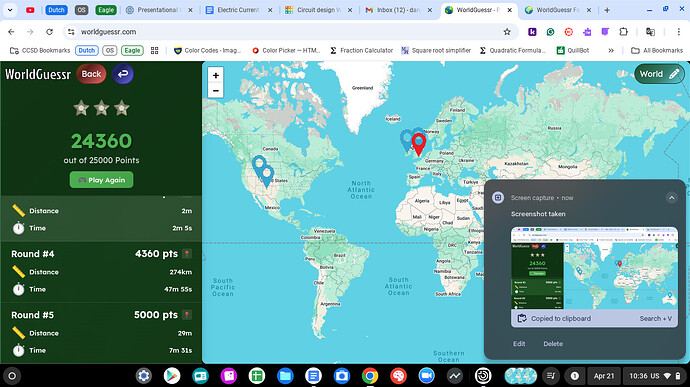Click Edit in screenshot notification

pyautogui.click(x=519, y=343)
